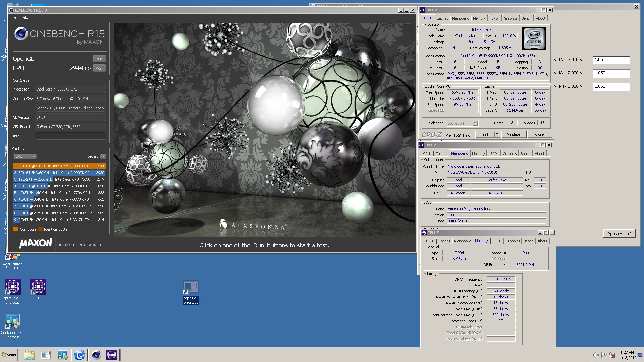Open the taskbar monitor-chart program icon
This screenshot has height=362, width=644.
[x=63, y=355]
